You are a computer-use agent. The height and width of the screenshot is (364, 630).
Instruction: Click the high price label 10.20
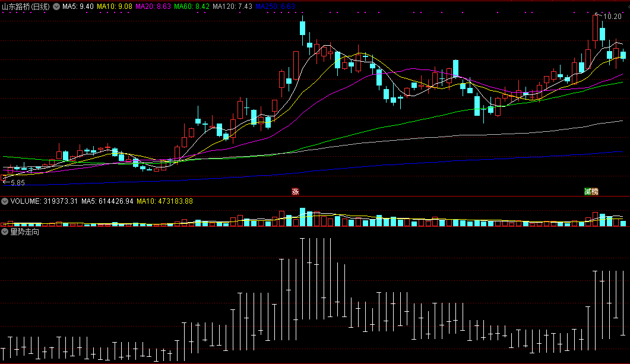click(x=612, y=17)
